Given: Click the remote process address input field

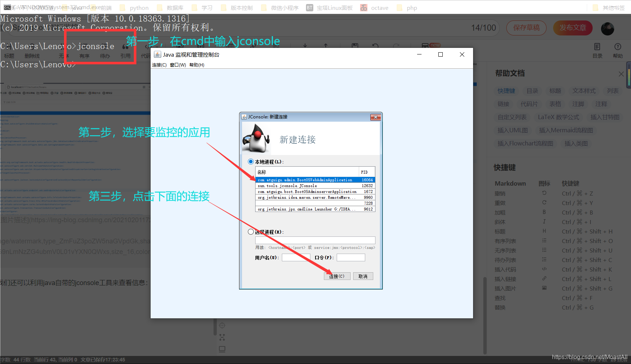Looking at the screenshot, I should tap(315, 240).
